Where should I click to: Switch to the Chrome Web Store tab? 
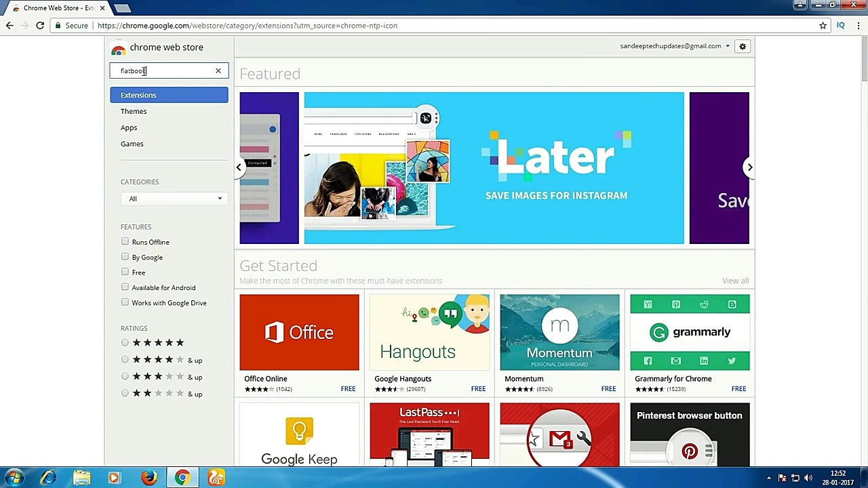pos(58,8)
